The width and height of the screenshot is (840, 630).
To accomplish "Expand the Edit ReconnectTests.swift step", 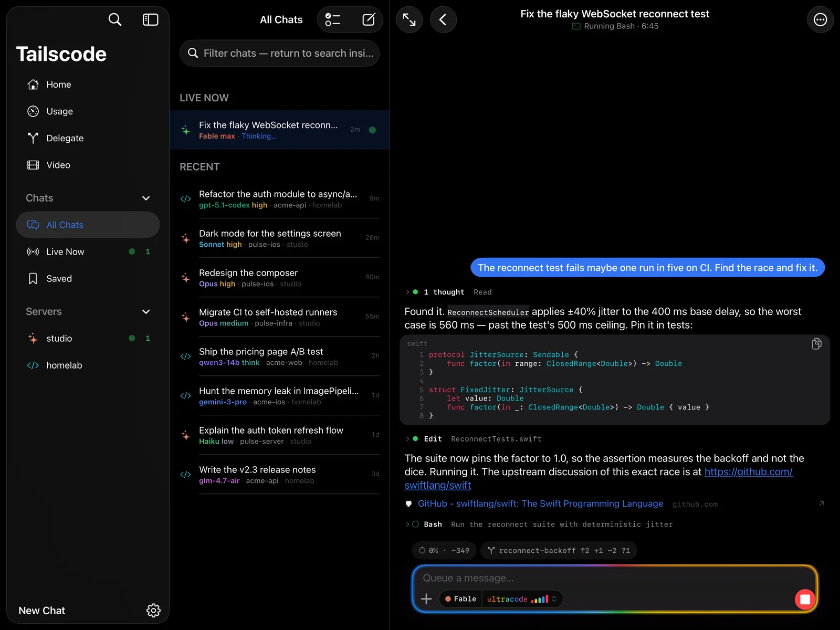I will pos(473,439).
